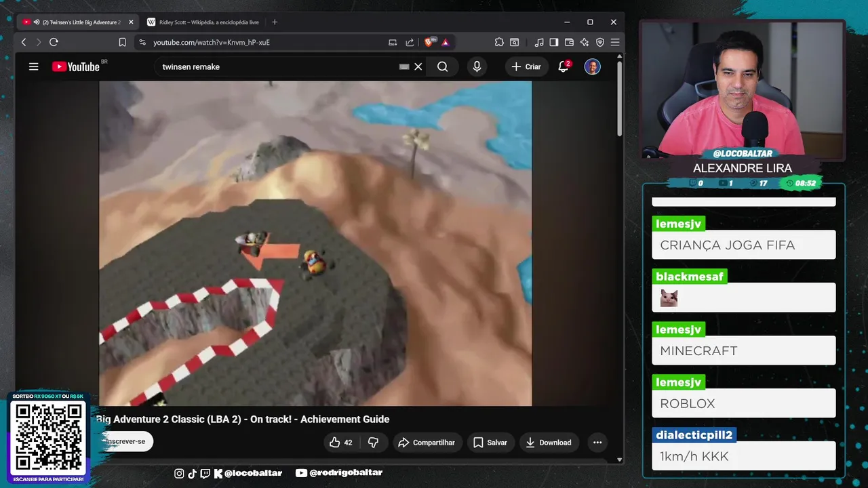Click the page vertical scrollbar thumb
Image resolution: width=868 pixels, height=488 pixels.
619,100
